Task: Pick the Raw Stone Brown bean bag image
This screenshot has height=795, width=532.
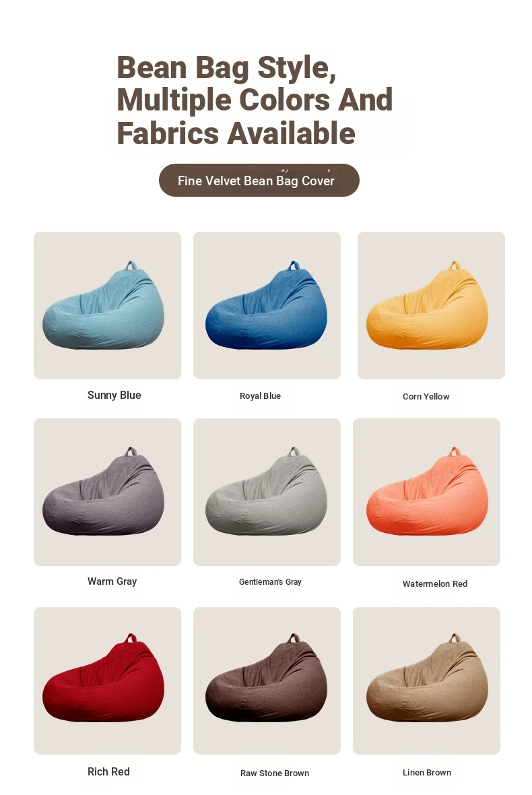Action: tap(267, 680)
